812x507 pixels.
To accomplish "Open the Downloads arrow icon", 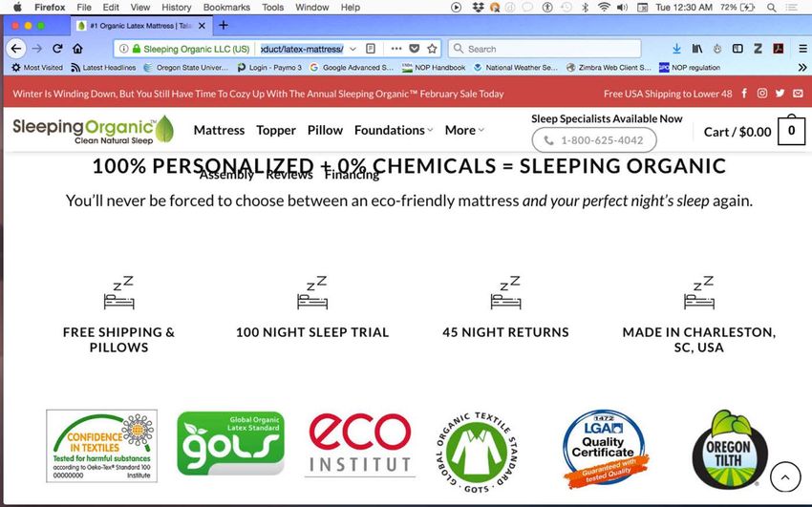I will [x=676, y=49].
